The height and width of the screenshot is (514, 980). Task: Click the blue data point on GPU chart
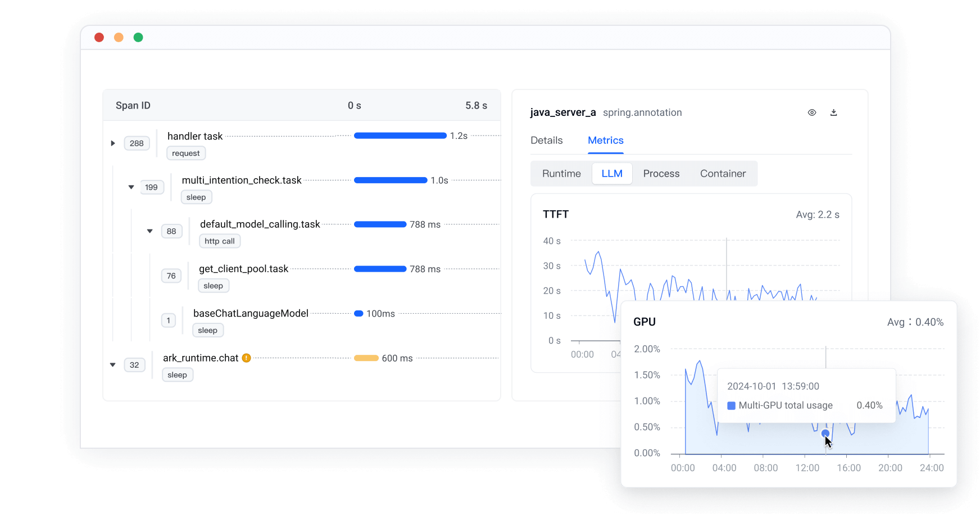coord(825,433)
